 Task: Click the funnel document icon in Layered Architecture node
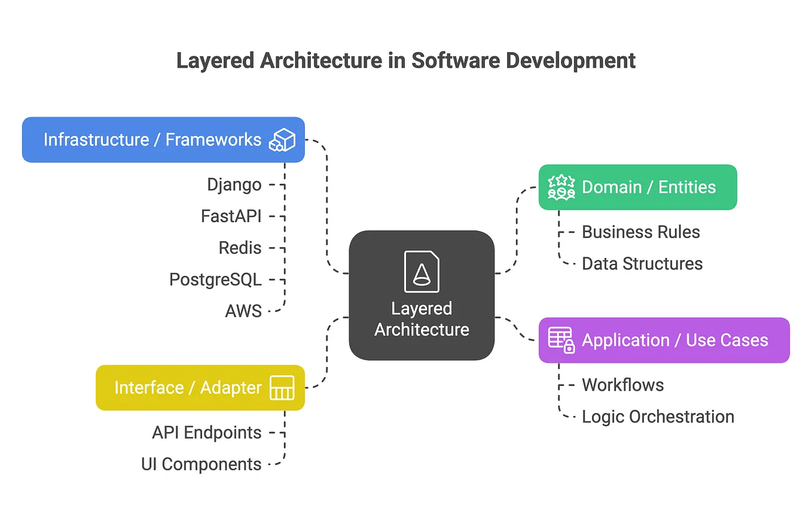click(422, 270)
